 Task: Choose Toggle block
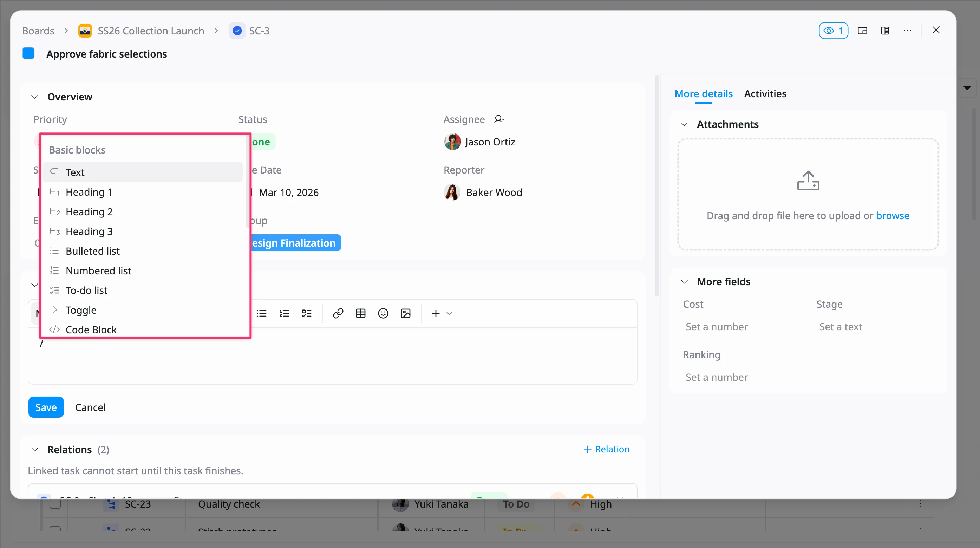click(x=143, y=310)
